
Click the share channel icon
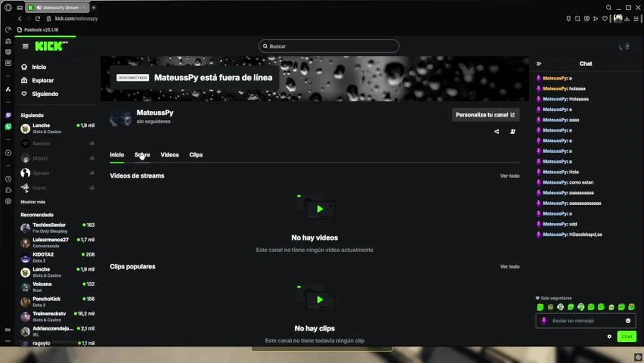(496, 132)
